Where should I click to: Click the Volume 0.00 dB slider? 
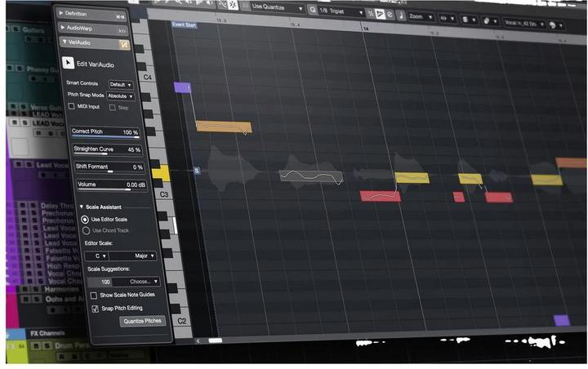click(111, 184)
